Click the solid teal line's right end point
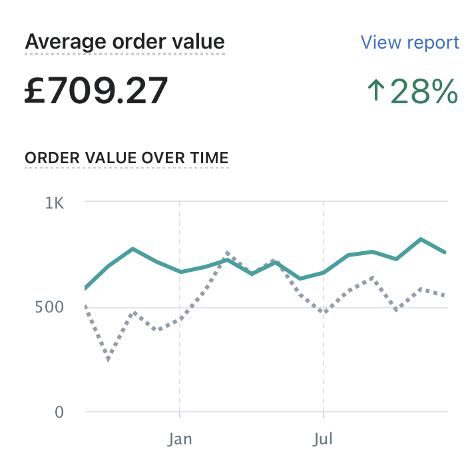Viewport: 476px width, 467px height. tap(445, 252)
